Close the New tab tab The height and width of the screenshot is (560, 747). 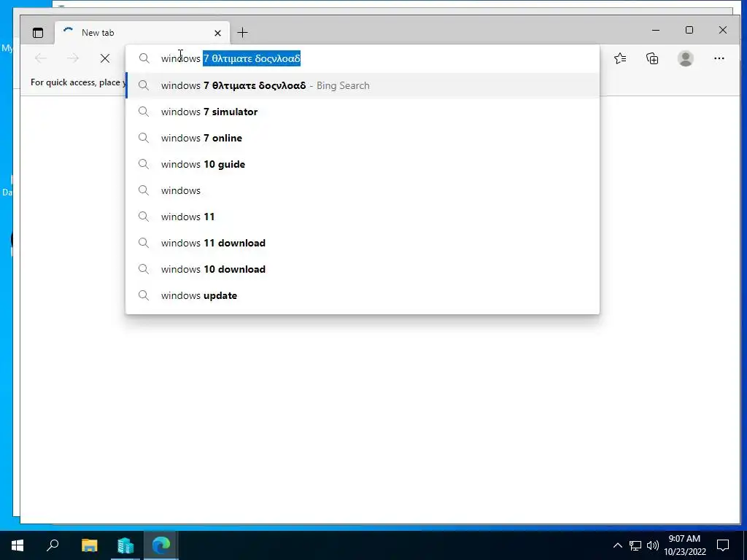click(x=217, y=33)
